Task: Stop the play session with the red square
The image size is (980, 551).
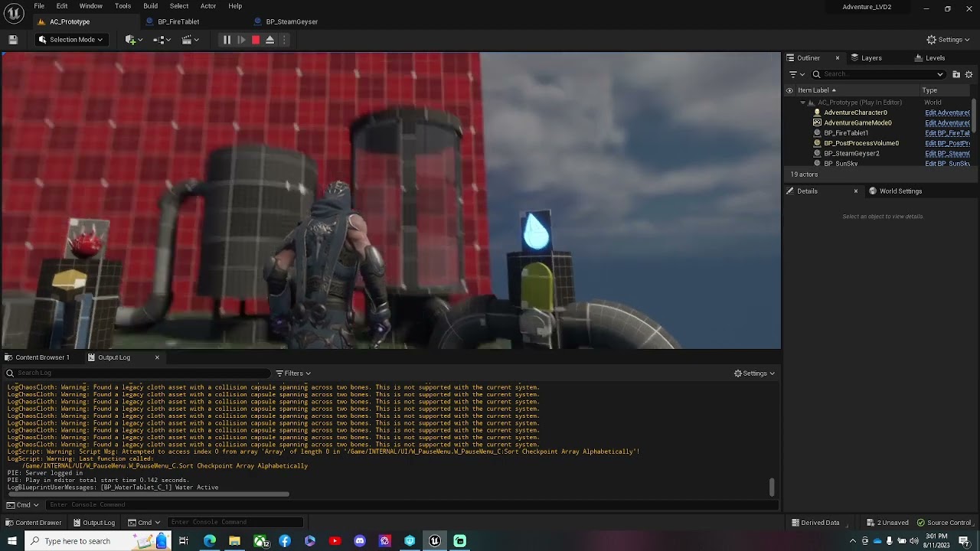Action: click(x=256, y=40)
